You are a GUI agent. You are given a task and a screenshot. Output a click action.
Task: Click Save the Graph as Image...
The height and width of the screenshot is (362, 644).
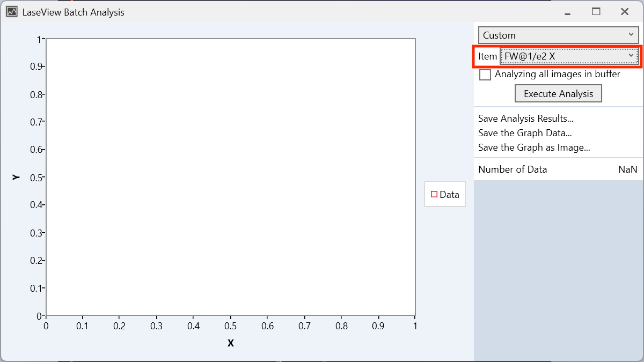pyautogui.click(x=534, y=147)
